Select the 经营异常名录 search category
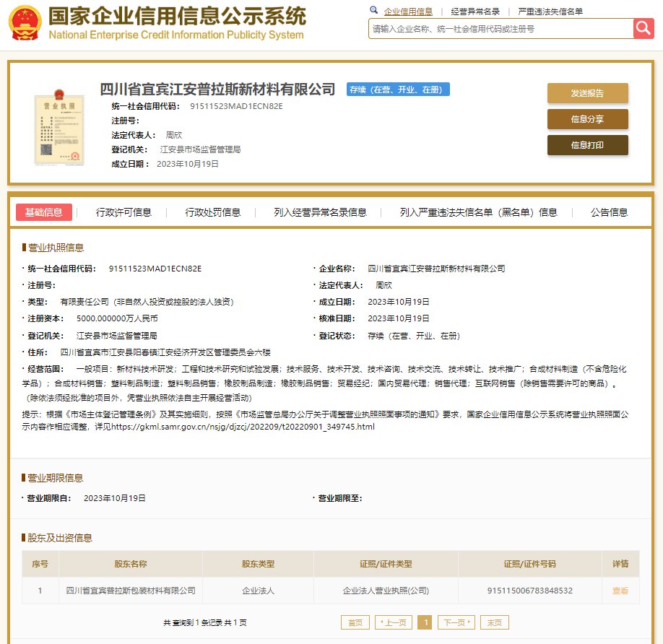Image resolution: width=663 pixels, height=644 pixels. pyautogui.click(x=475, y=12)
